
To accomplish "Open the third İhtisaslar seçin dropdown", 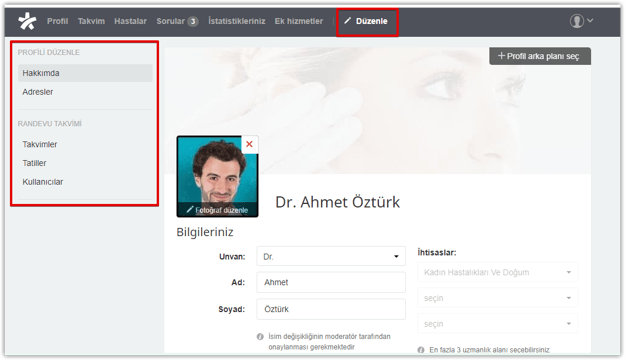I will (497, 324).
